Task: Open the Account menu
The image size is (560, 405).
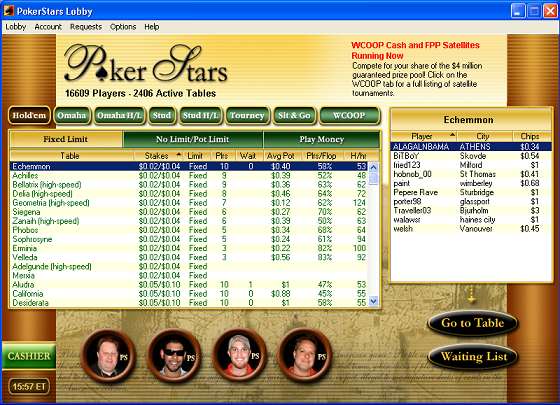Action: click(x=48, y=27)
